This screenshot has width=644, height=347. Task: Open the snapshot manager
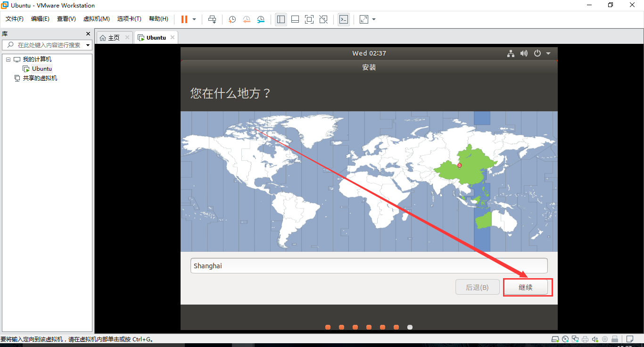261,19
